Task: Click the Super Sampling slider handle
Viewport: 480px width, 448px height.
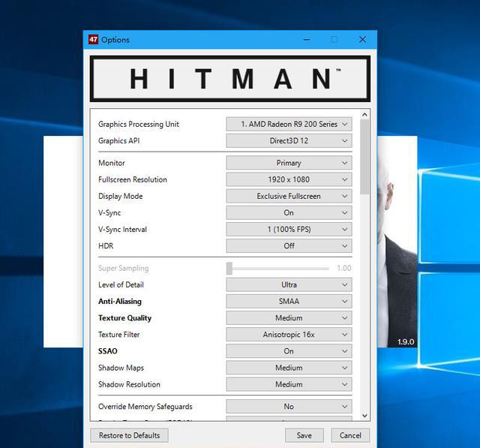Action: (229, 269)
